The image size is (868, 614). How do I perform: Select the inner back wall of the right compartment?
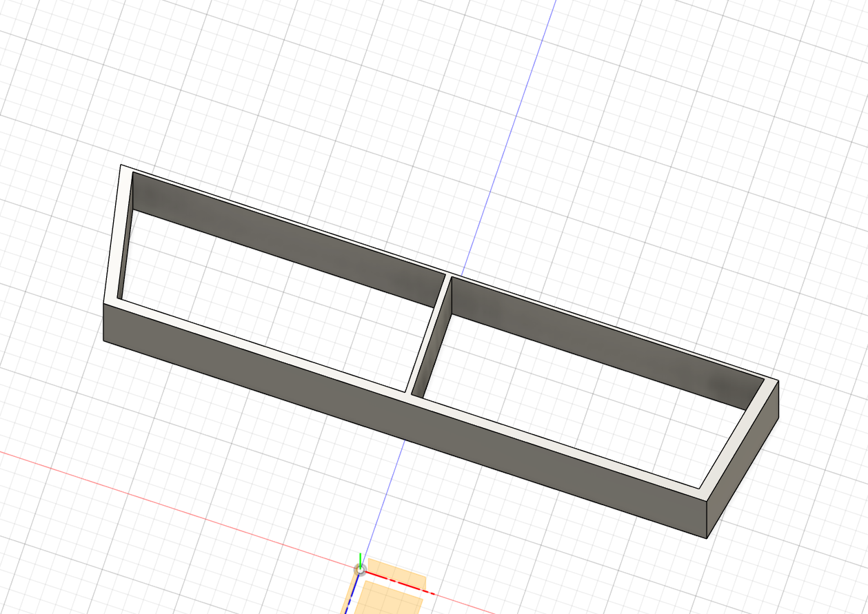(607, 343)
